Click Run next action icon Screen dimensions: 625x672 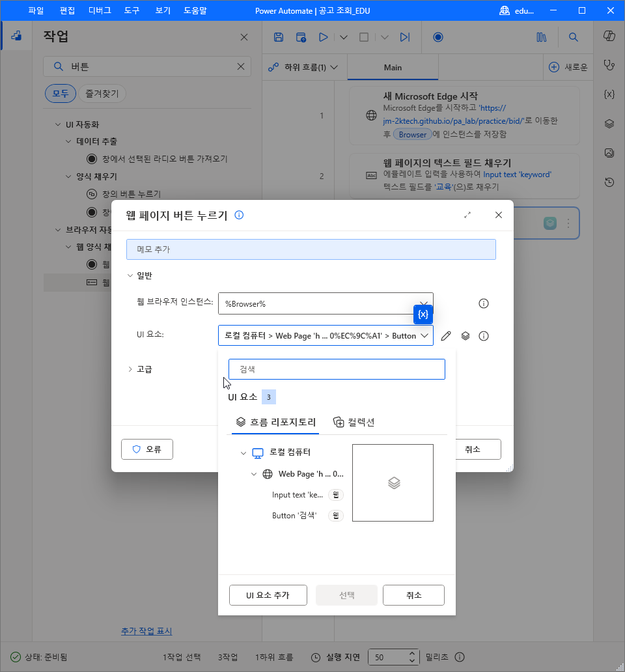coord(405,37)
